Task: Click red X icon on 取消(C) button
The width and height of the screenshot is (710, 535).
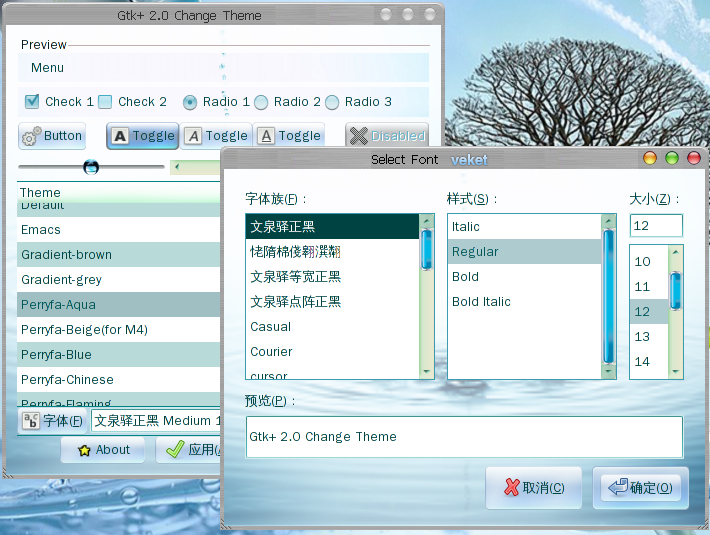Action: pos(512,488)
